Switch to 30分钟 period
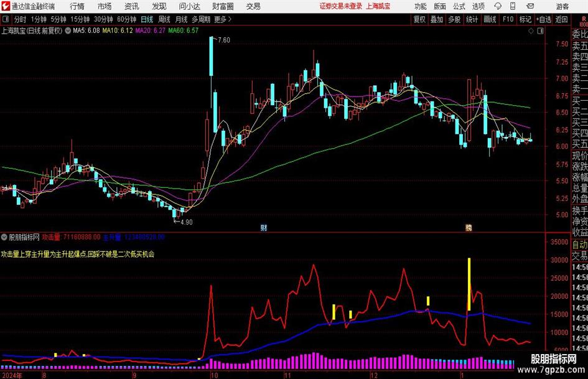Screen dimensions: 588x379 (103, 19)
